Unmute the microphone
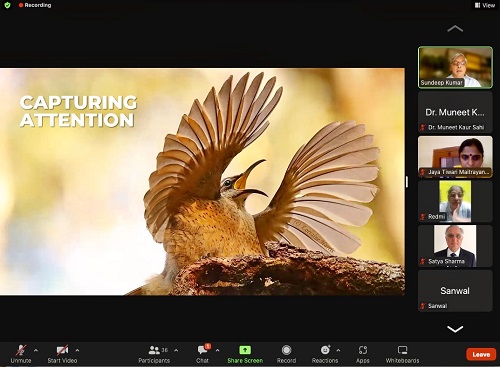 point(21,354)
